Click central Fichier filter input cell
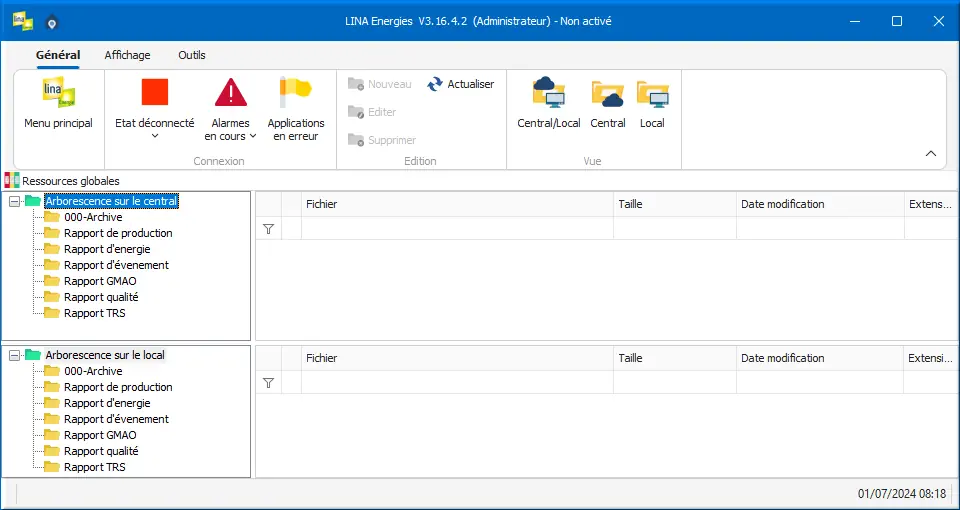Screen dimensions: 960x510 coord(457,228)
